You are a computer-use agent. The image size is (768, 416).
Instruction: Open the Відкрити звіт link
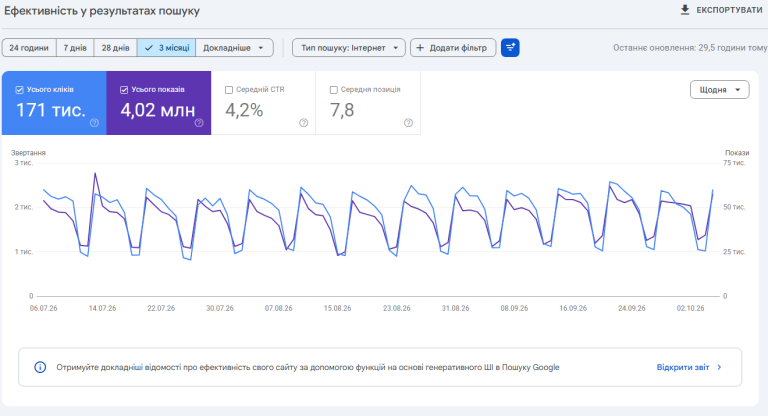(683, 367)
